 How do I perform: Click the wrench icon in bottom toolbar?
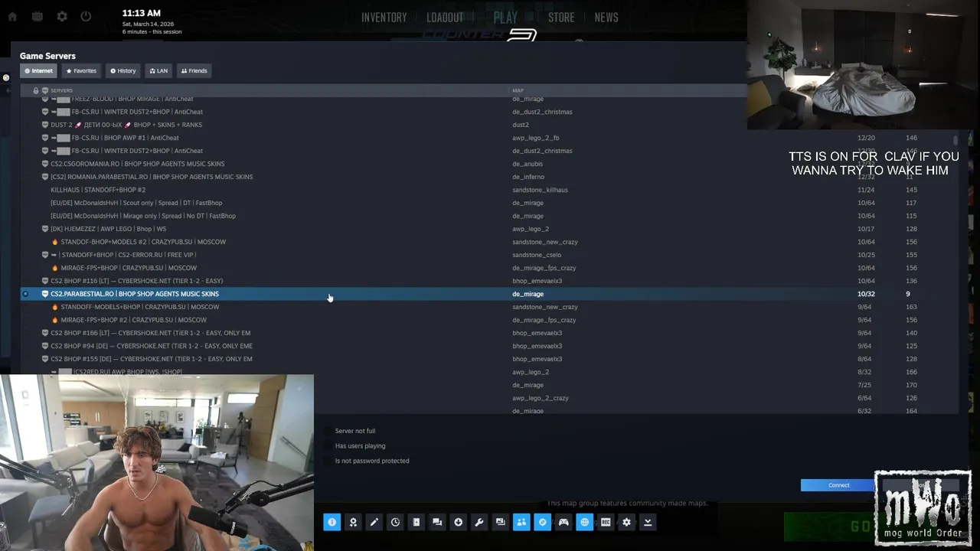click(x=479, y=522)
